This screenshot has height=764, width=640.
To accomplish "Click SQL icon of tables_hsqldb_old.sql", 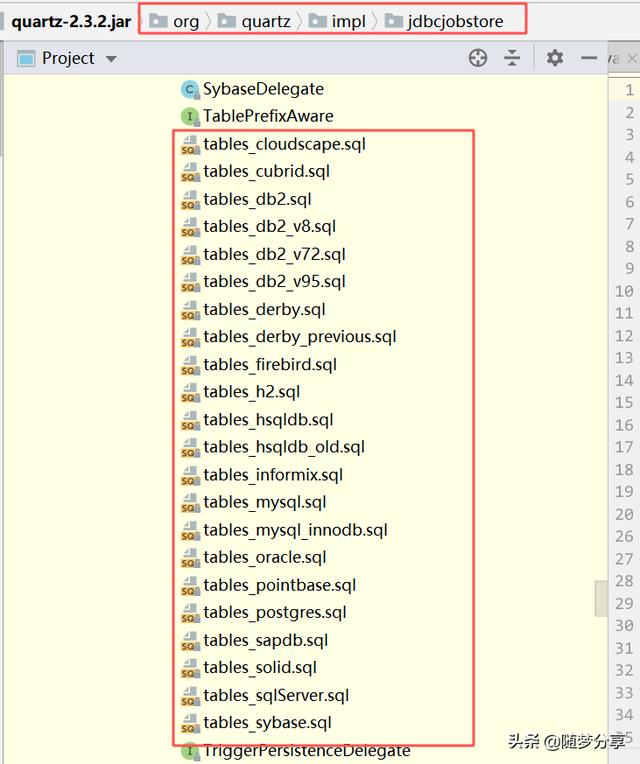I will tap(190, 447).
